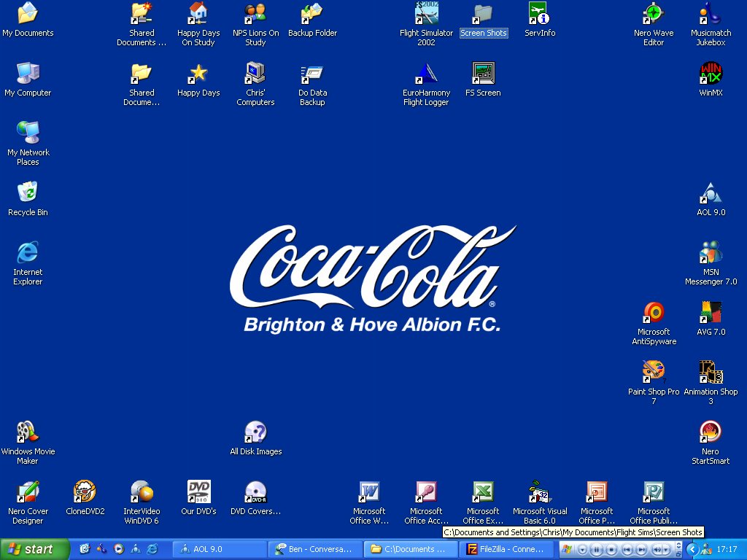Open Paint Shop Pro 7 shortcut

click(654, 383)
